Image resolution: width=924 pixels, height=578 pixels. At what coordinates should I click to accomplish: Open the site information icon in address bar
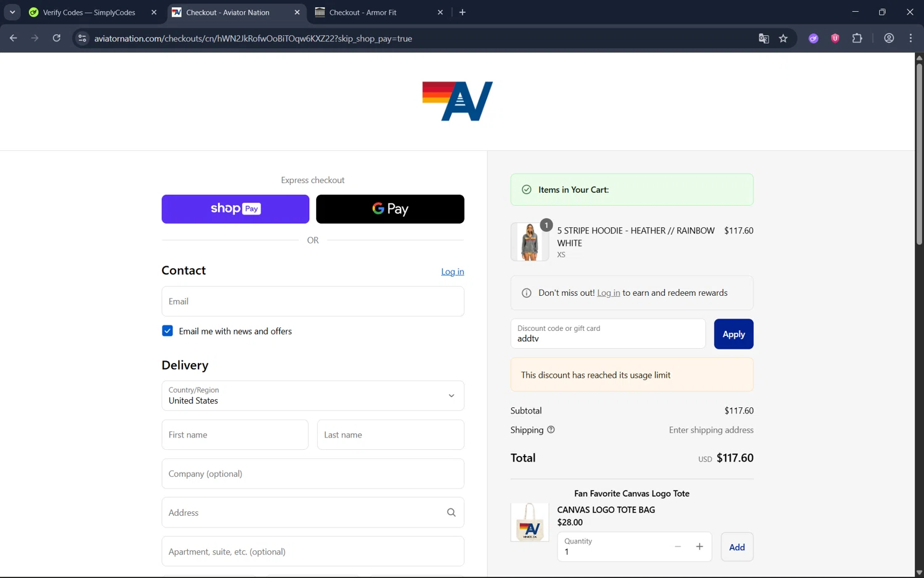(x=82, y=38)
